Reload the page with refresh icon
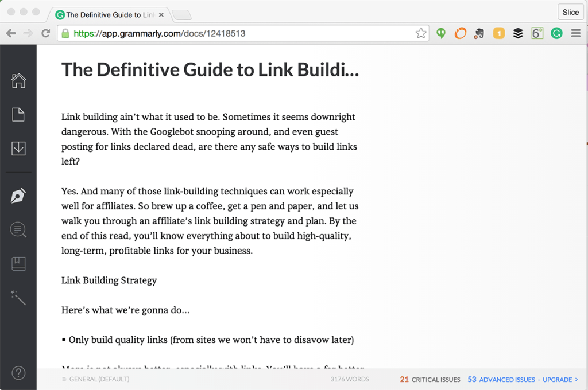Image resolution: width=588 pixels, height=390 pixels. pyautogui.click(x=46, y=33)
